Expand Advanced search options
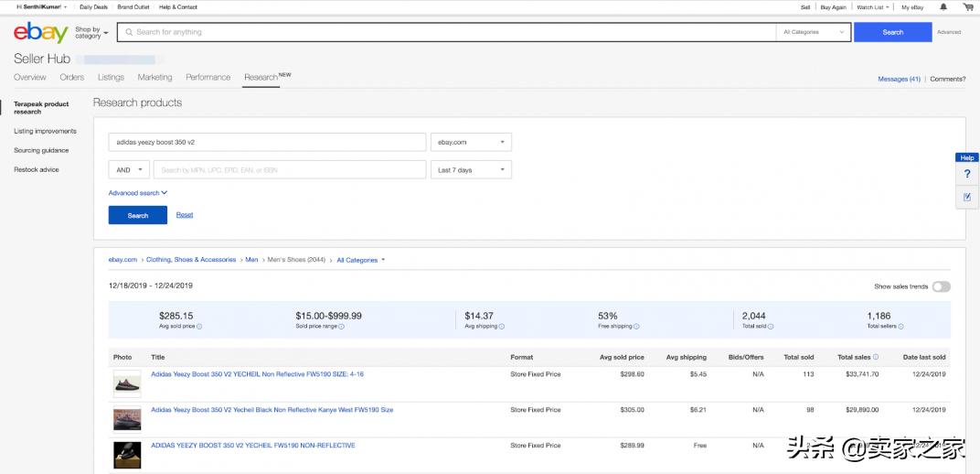 pos(137,193)
